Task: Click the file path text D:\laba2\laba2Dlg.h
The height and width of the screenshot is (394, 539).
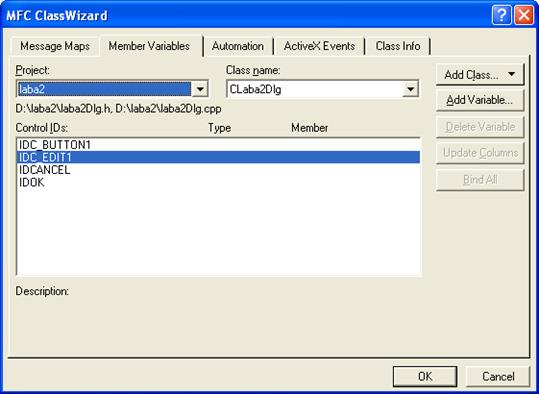Action: click(x=64, y=109)
